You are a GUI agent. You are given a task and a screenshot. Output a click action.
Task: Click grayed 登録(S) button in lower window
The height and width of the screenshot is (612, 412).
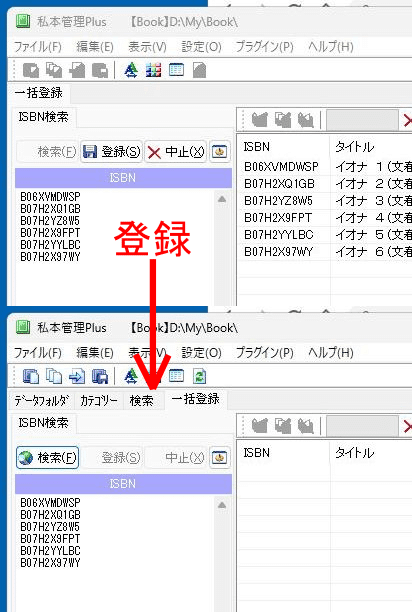[112, 457]
